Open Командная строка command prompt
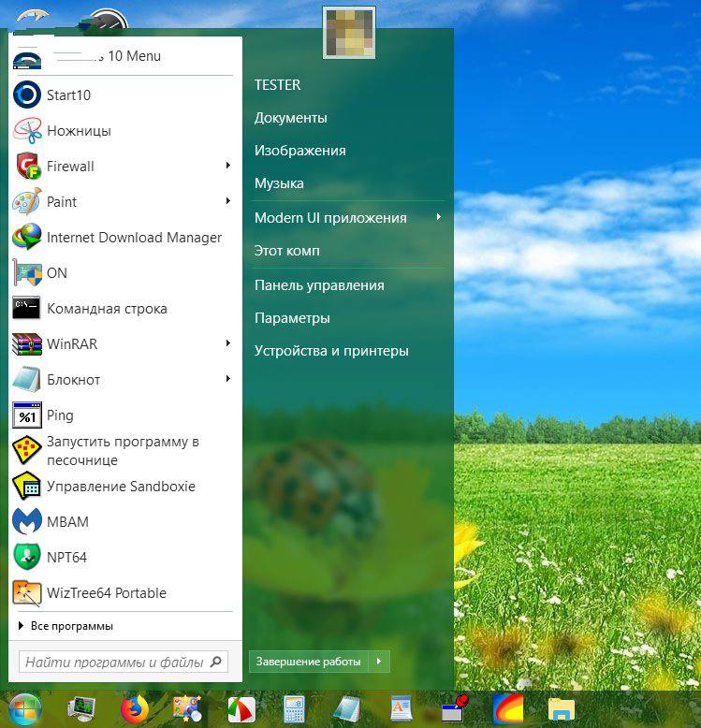 coord(107,309)
